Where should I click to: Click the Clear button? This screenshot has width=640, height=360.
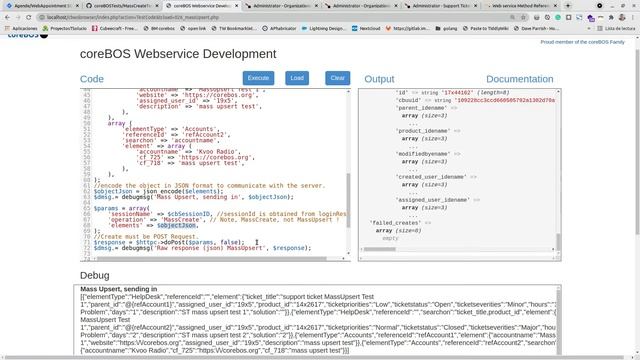(x=338, y=78)
